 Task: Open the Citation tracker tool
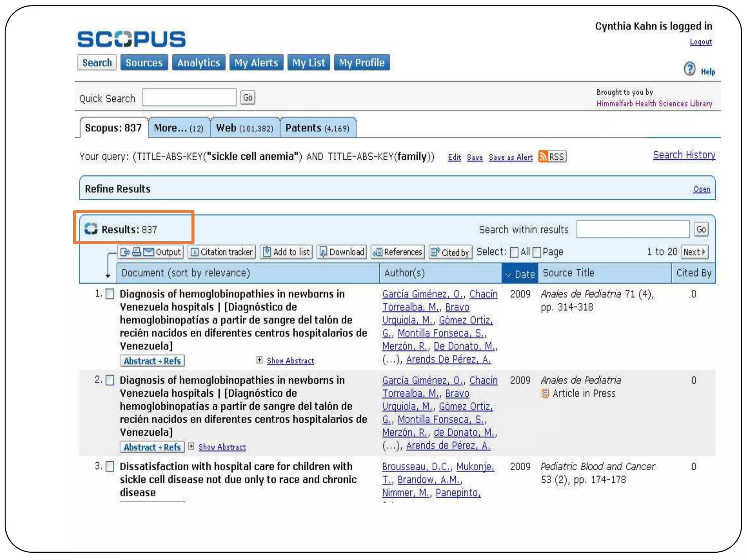pyautogui.click(x=222, y=252)
